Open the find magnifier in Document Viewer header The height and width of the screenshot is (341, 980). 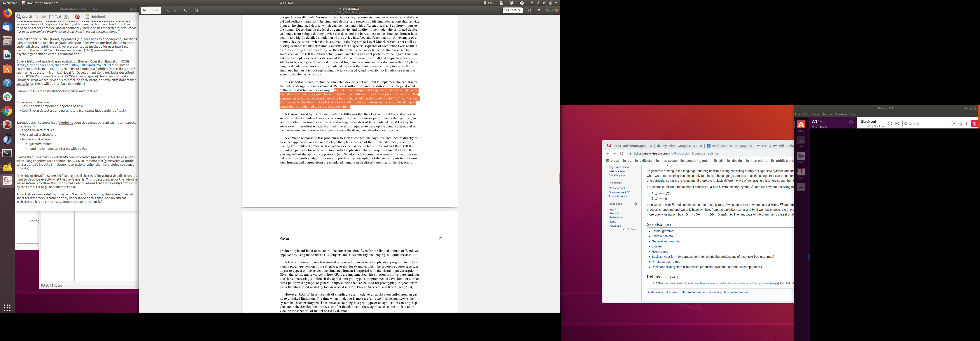coord(185,10)
